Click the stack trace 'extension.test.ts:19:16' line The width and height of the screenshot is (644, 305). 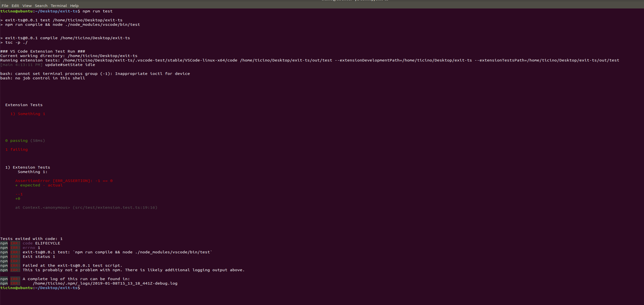(86, 207)
